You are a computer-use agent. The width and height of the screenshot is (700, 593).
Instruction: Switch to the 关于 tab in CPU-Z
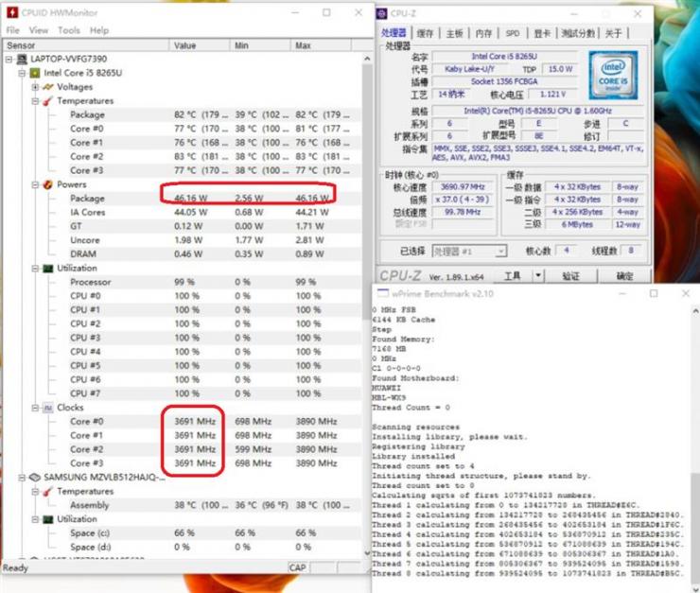click(613, 33)
